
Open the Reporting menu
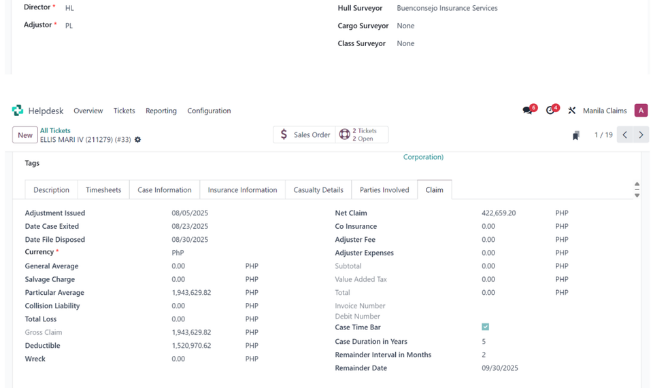(x=161, y=111)
